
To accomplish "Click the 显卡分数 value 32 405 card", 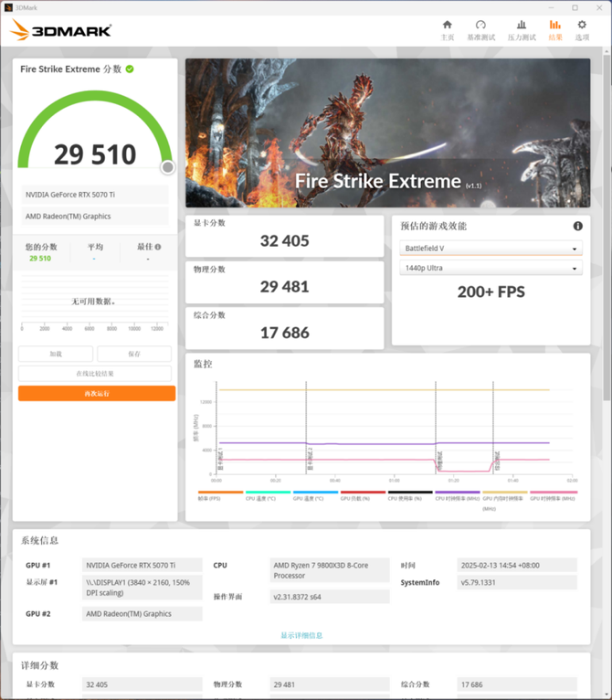I will click(285, 236).
